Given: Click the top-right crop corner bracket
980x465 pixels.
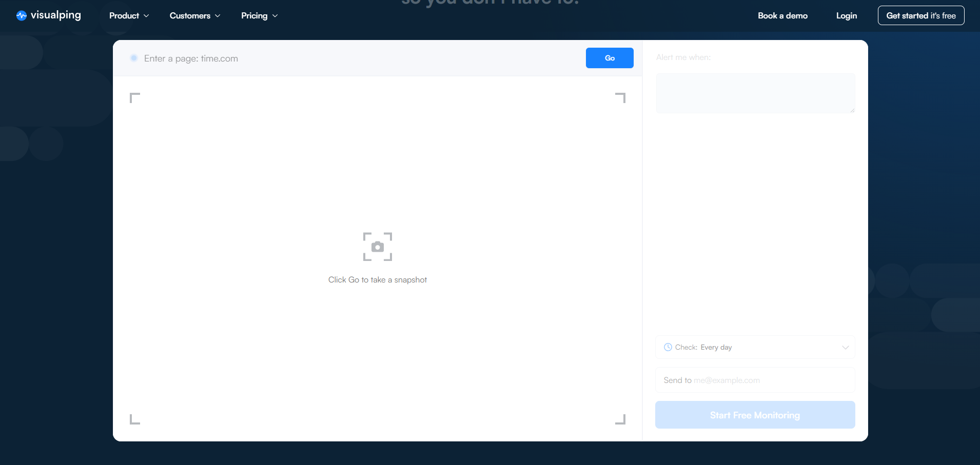Looking at the screenshot, I should pos(620,97).
